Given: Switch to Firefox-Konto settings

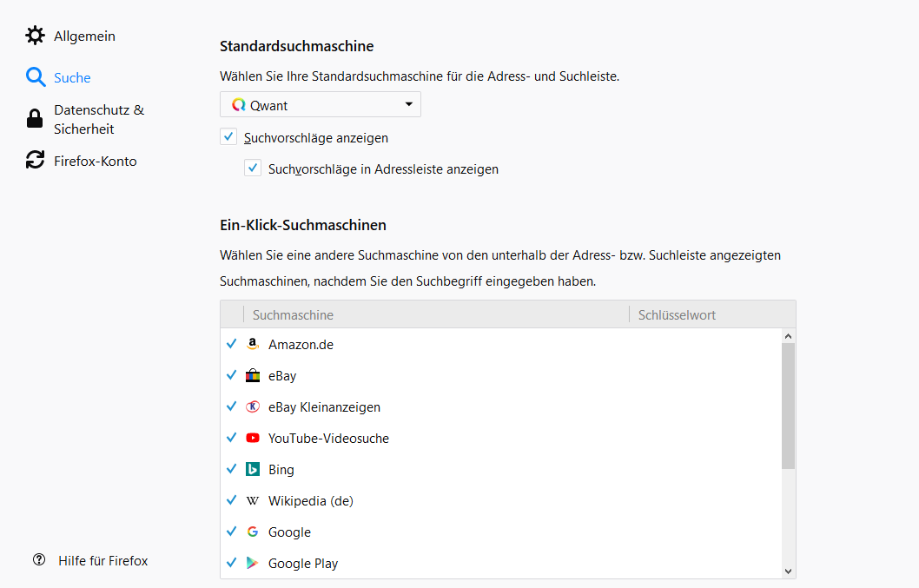Looking at the screenshot, I should pos(94,161).
